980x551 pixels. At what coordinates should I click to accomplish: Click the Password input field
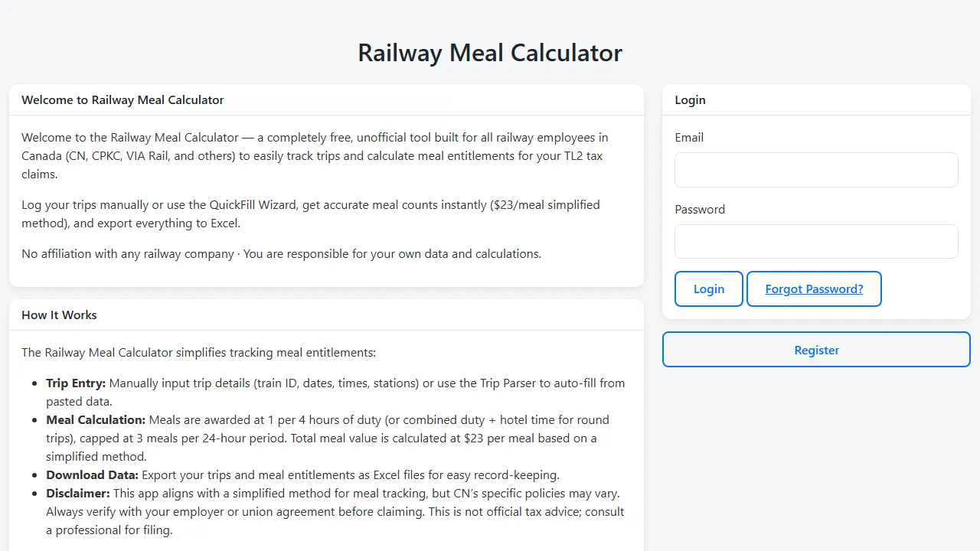click(x=816, y=241)
